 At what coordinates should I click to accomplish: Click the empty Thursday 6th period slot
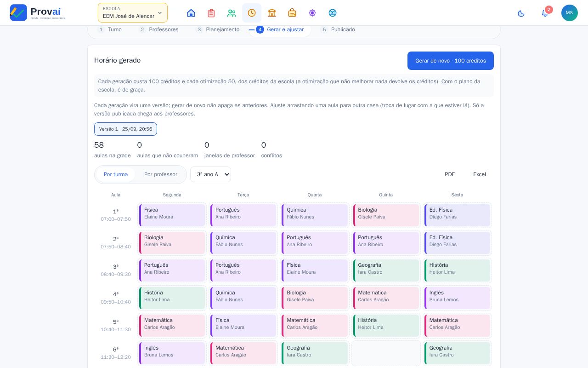[x=386, y=353]
